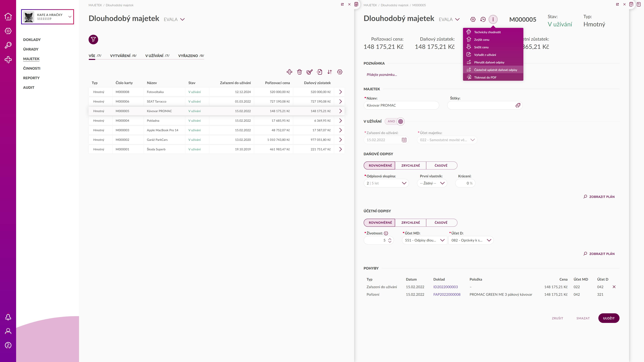Open document link ID2022000003

[x=446, y=287]
